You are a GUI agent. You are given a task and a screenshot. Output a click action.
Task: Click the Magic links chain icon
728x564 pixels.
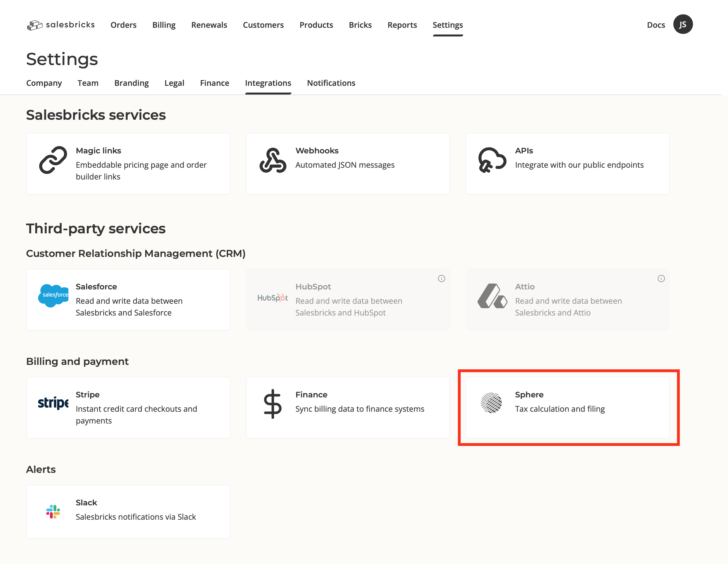(53, 160)
